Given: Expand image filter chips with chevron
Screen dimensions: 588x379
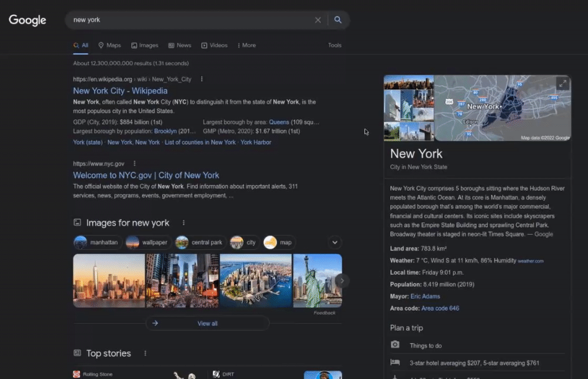Looking at the screenshot, I should pyautogui.click(x=335, y=242).
